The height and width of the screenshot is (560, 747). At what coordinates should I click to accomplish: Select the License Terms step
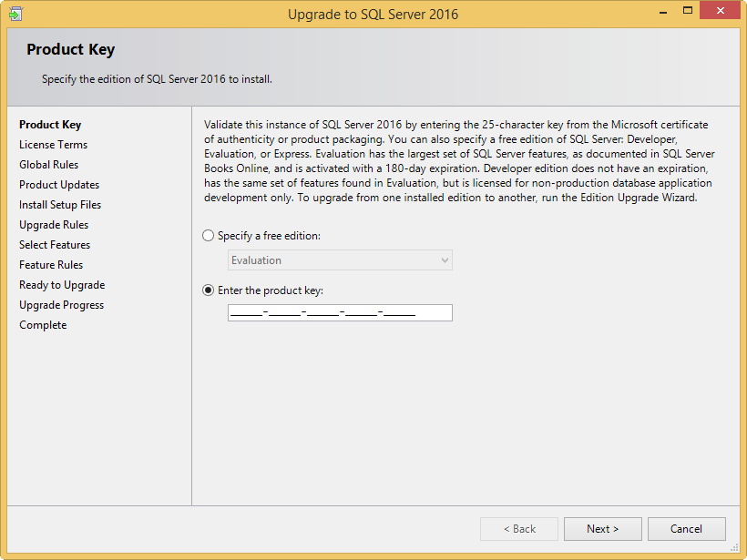point(54,145)
